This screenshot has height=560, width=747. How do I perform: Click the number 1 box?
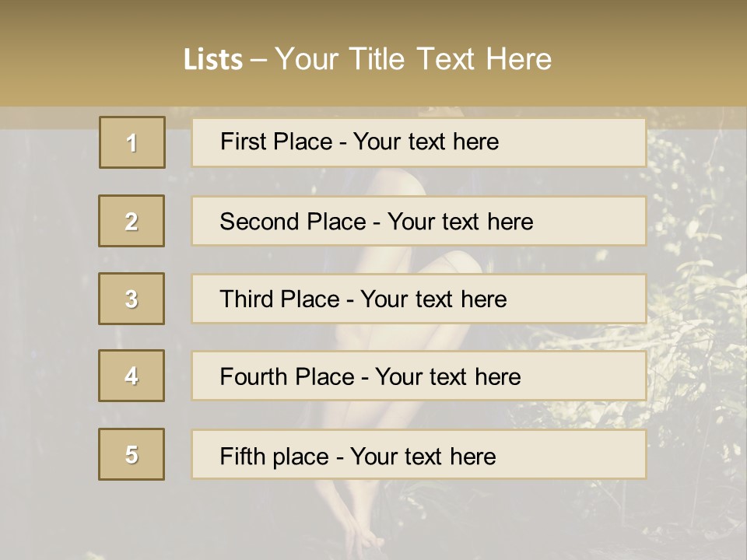[x=132, y=142]
